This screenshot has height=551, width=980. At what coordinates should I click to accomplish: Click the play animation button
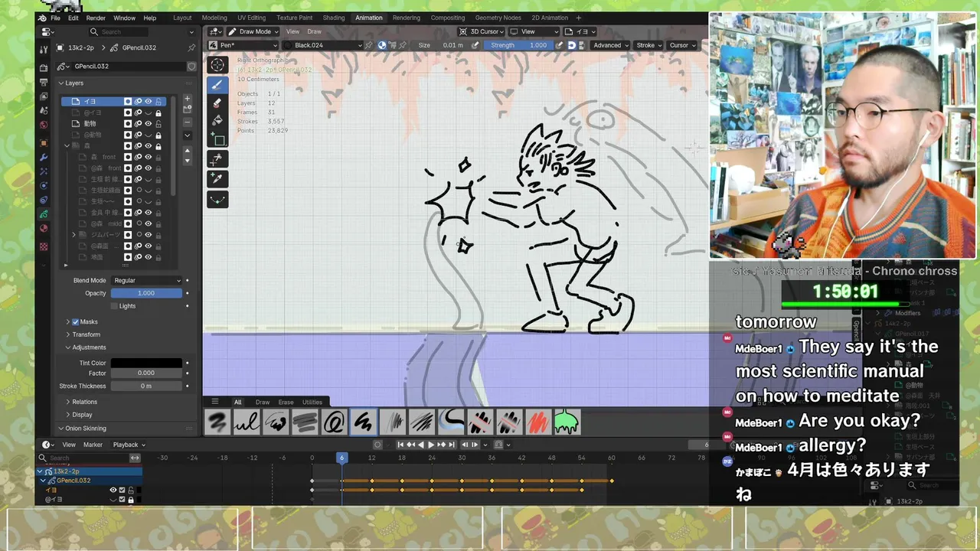431,445
